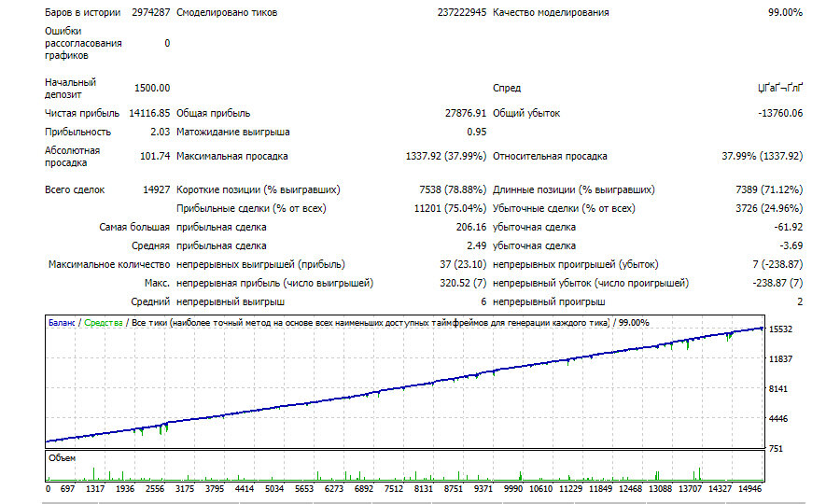Select the net profit value 14116.85

(149, 113)
